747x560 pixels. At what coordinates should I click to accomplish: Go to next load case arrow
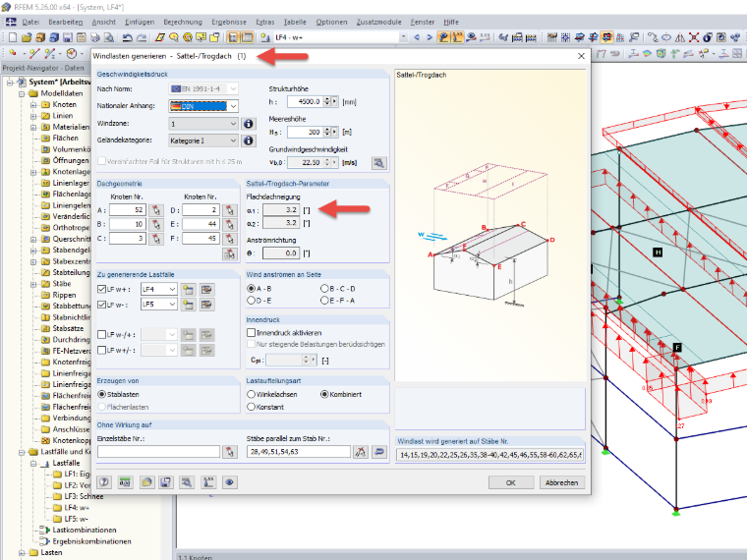click(x=430, y=37)
